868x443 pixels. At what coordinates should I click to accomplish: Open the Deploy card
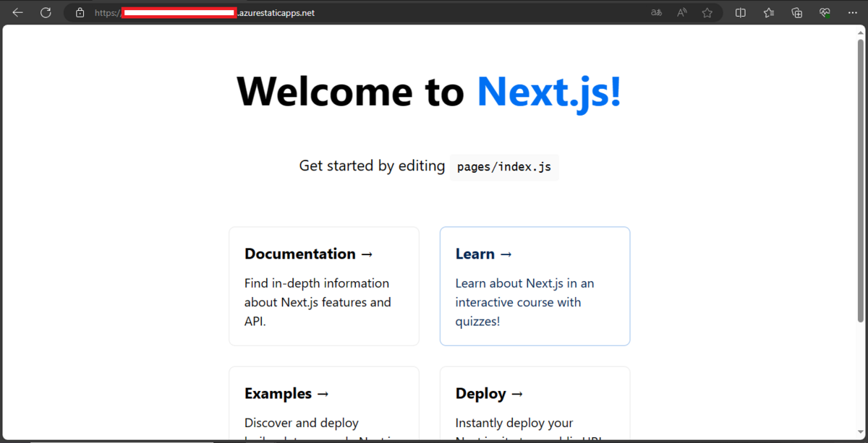click(535, 403)
